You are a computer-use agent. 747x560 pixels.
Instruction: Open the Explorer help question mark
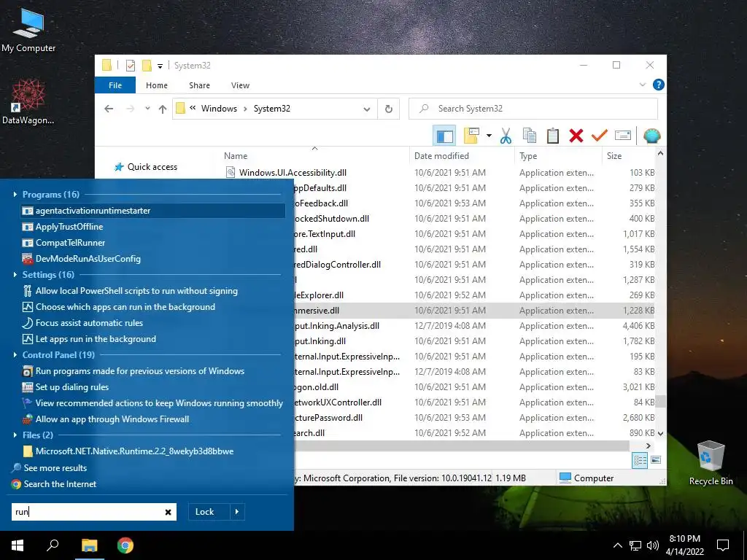pyautogui.click(x=659, y=85)
